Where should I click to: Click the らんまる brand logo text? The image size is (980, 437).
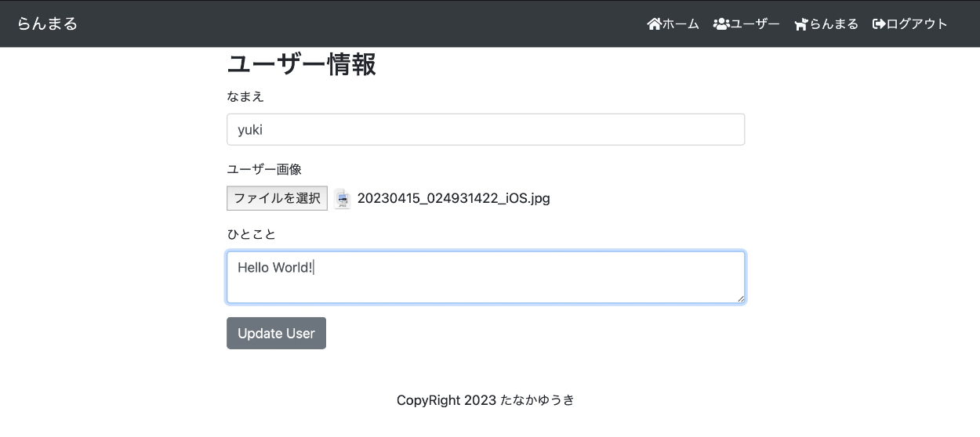tap(48, 23)
